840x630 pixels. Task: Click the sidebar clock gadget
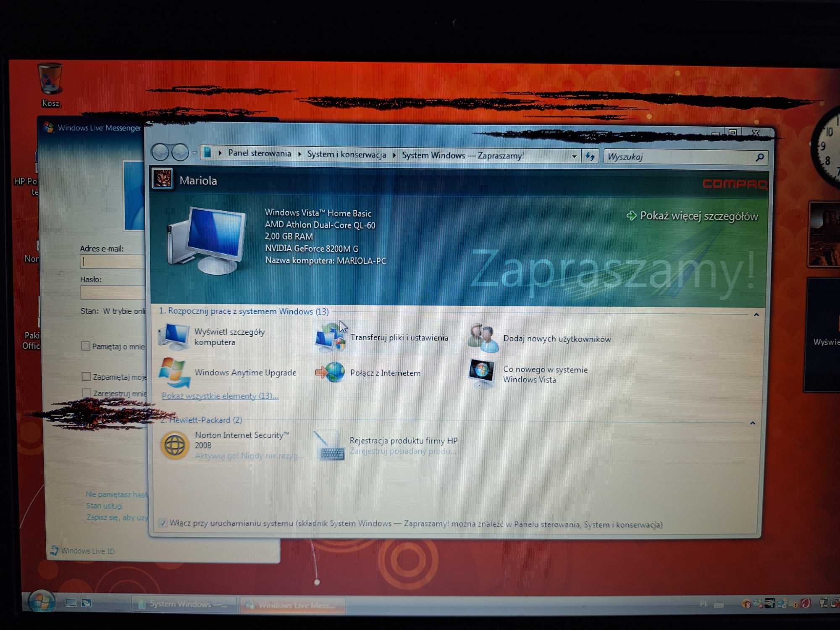coord(826,148)
